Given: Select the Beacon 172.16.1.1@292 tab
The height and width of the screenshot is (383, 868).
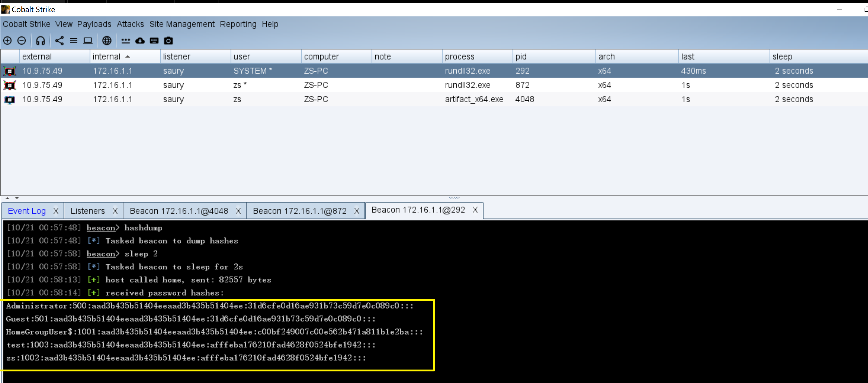Looking at the screenshot, I should coord(418,210).
